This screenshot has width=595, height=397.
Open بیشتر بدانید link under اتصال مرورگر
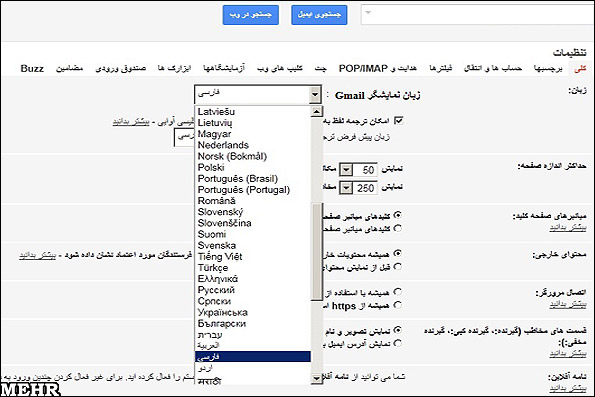568,304
